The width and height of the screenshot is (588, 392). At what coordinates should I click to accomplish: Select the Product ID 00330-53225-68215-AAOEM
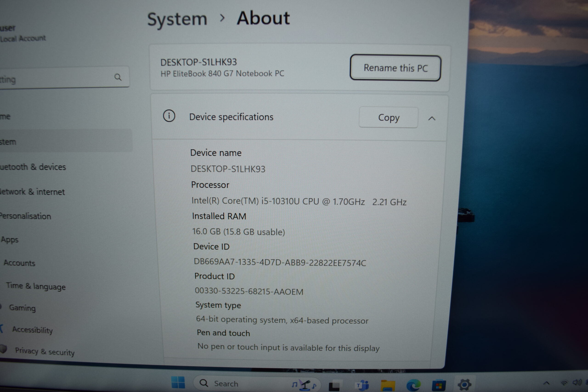pyautogui.click(x=249, y=291)
